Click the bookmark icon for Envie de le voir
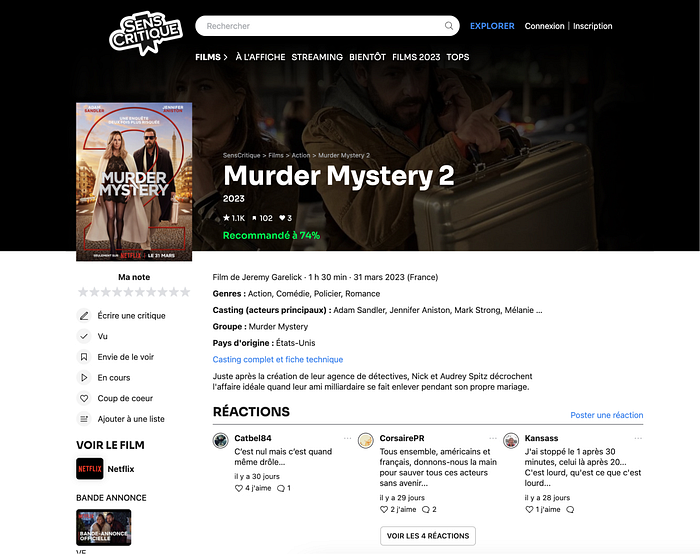 (84, 357)
